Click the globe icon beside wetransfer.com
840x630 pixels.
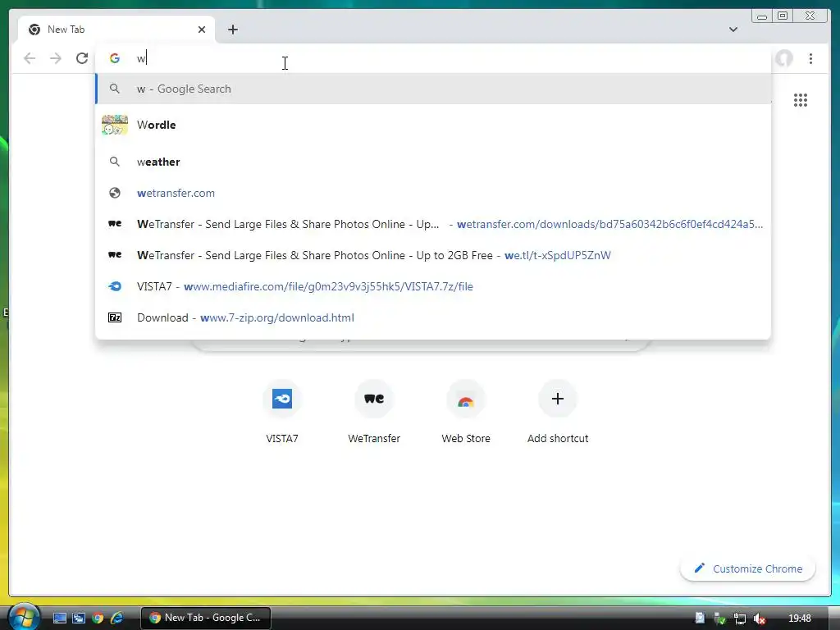pyautogui.click(x=115, y=193)
